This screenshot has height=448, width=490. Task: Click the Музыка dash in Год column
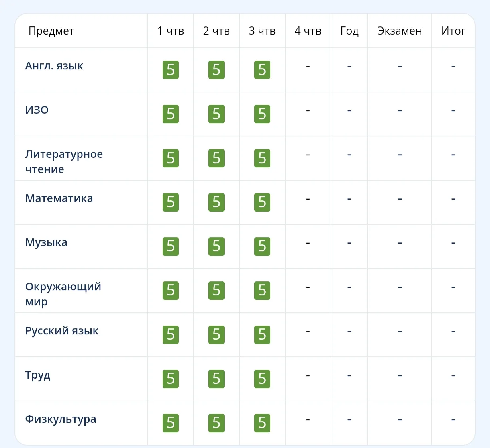tap(349, 243)
